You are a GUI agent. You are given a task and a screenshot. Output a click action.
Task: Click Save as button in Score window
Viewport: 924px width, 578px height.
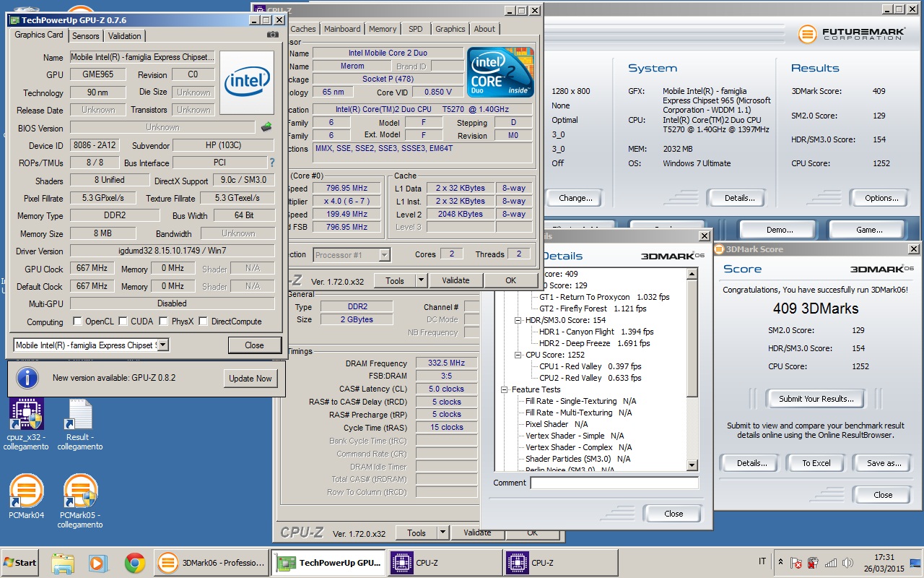[x=884, y=463]
